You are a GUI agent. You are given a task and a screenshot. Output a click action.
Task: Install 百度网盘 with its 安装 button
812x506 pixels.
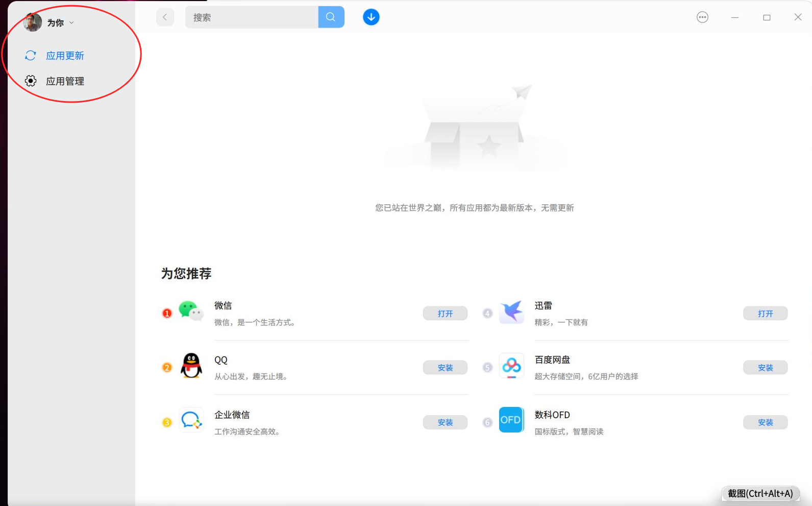pos(766,368)
